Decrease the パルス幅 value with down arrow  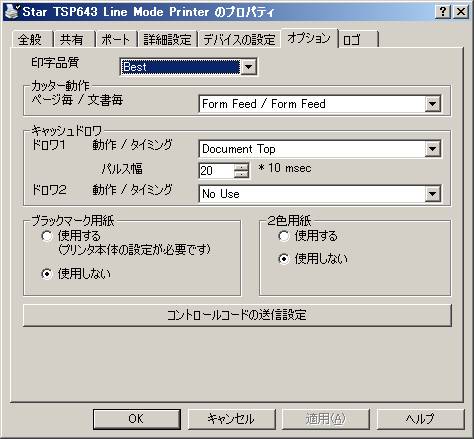point(241,174)
